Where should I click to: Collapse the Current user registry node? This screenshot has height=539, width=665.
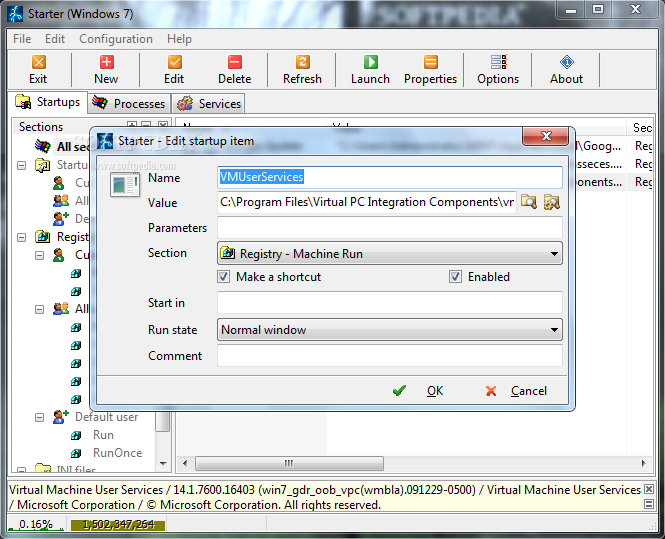39,255
